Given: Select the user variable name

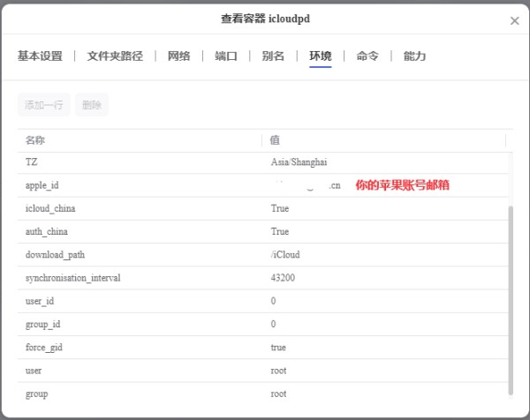Looking at the screenshot, I should pos(34,371).
